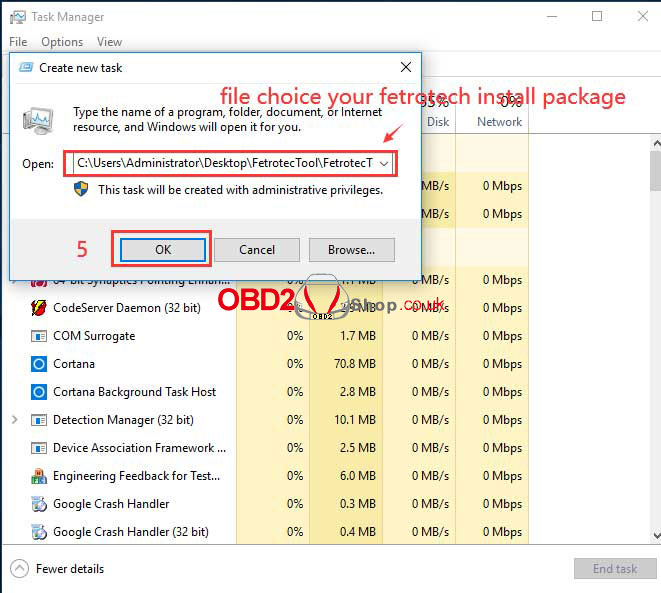Screen dimensions: 661x593
Task: Click the Cancel button
Action: pos(257,249)
